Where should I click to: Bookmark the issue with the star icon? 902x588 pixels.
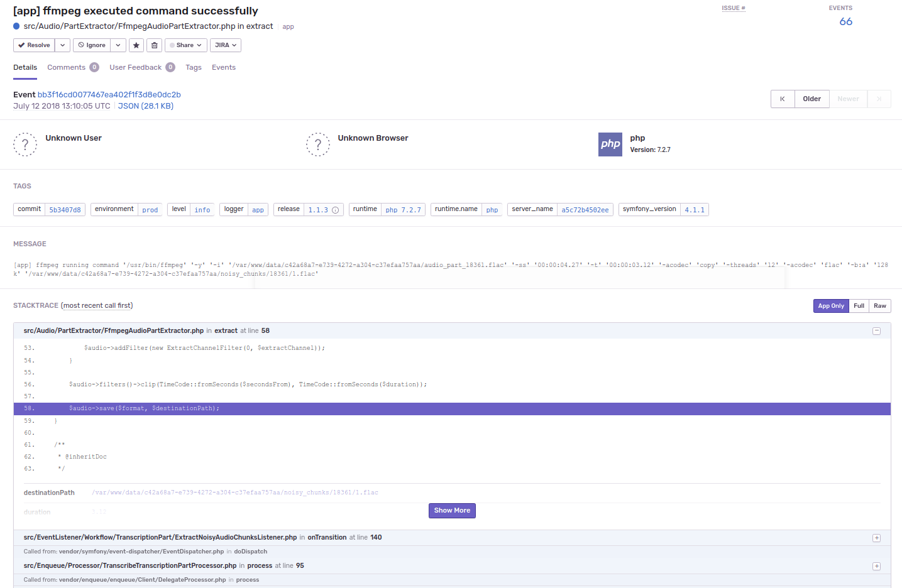[136, 45]
